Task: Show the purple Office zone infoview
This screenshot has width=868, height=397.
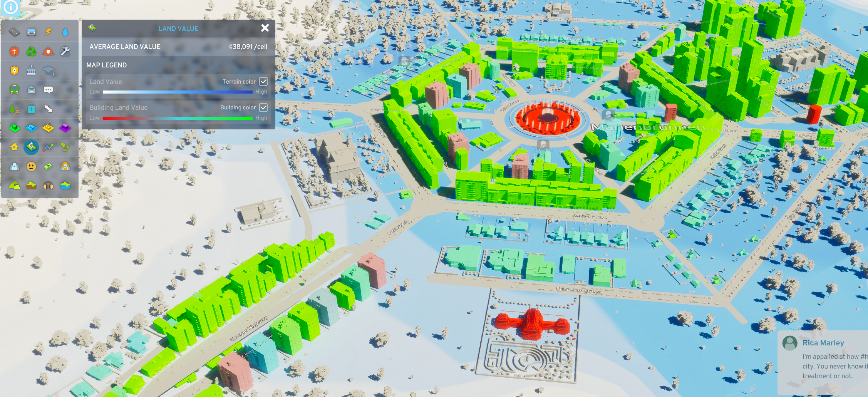Action: pos(65,128)
